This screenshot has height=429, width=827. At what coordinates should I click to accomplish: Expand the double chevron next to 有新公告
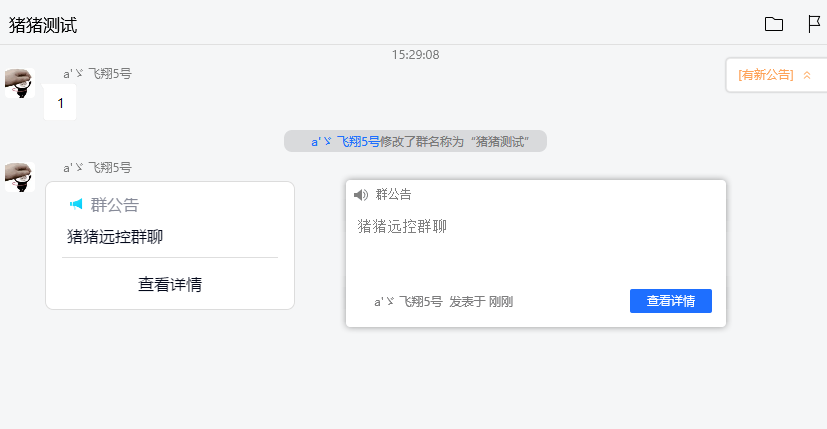[x=807, y=75]
